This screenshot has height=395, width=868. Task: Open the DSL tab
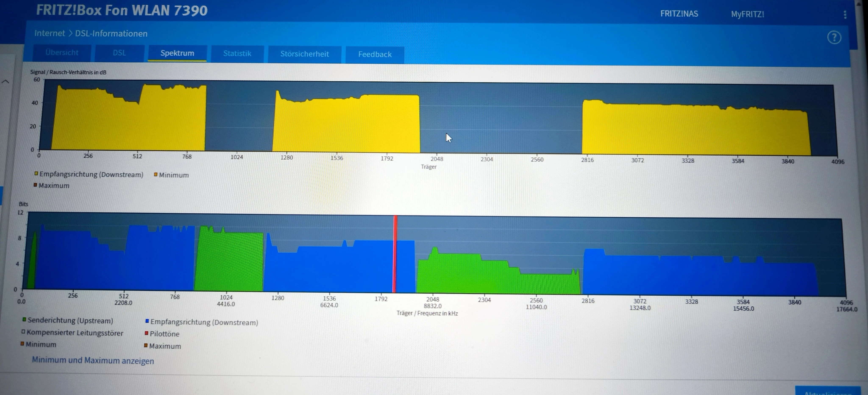click(119, 53)
